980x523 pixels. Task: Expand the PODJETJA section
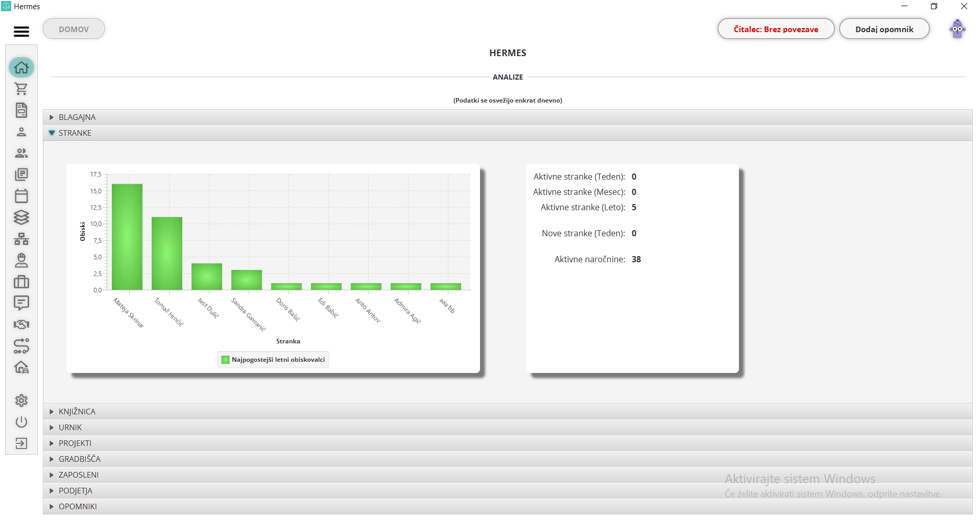[x=508, y=490]
